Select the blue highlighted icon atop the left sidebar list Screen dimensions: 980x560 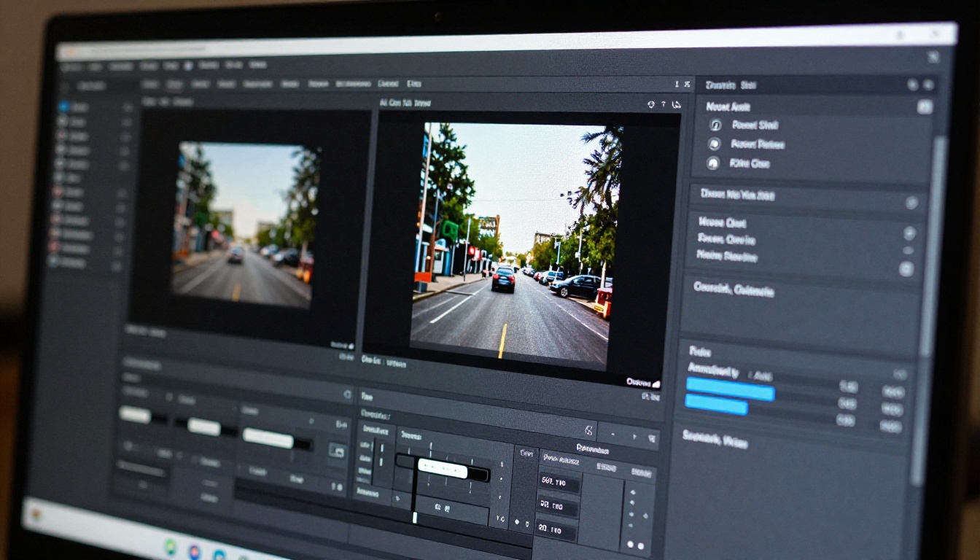63,106
